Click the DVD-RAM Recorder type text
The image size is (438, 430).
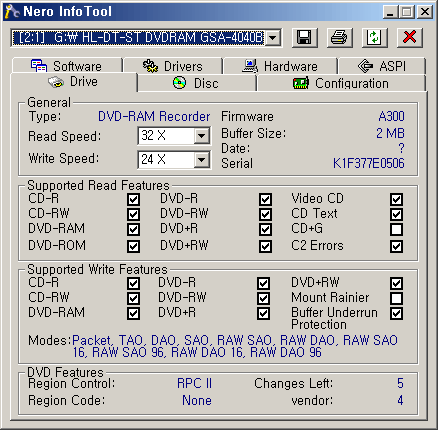coord(154,116)
